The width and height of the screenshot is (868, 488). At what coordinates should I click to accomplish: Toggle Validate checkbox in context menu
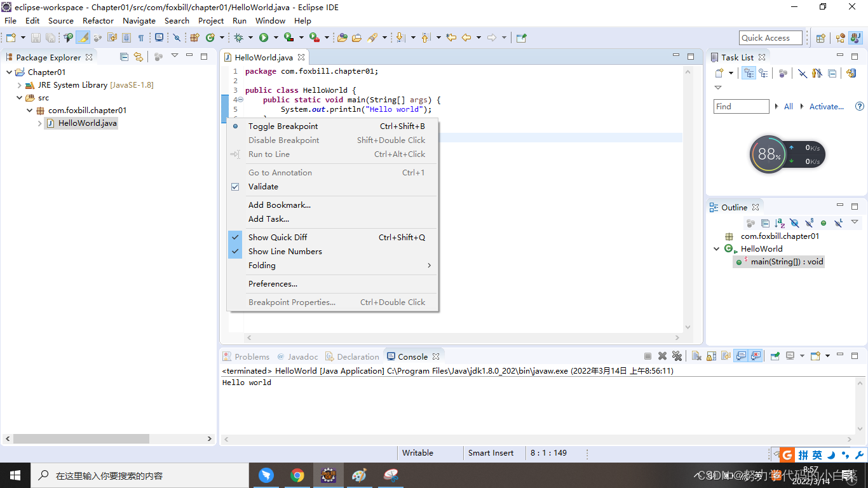pyautogui.click(x=235, y=187)
